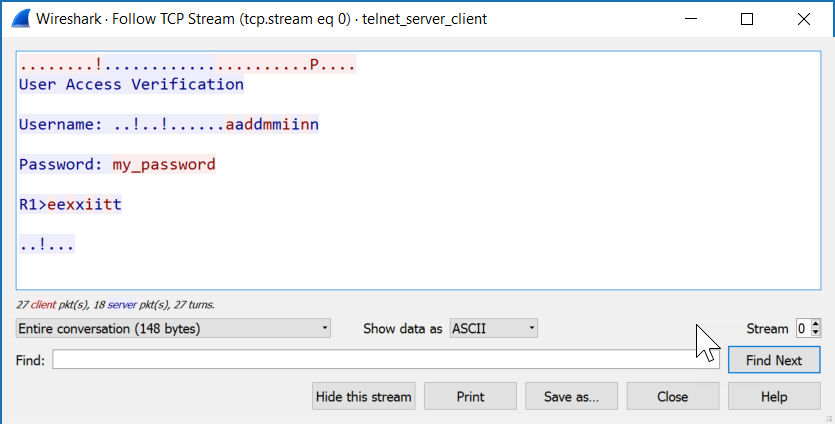Click the 'Password:' prompt text
Viewport: 835px width, 424px height.
point(60,165)
